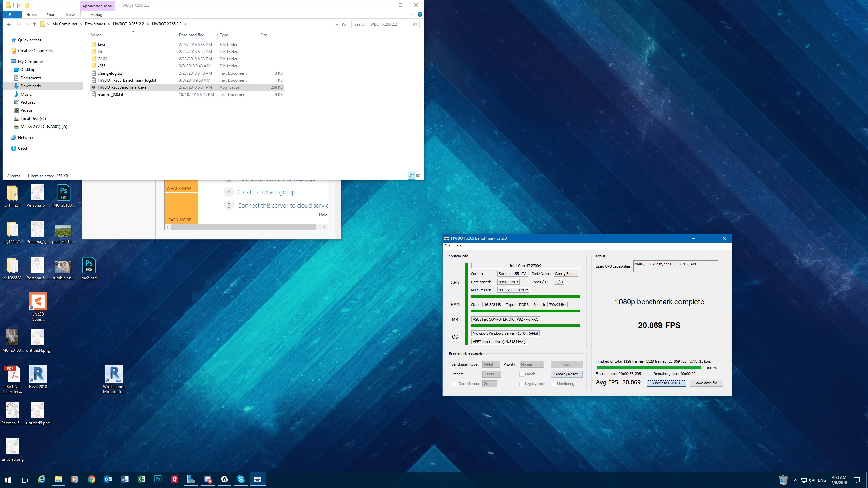Screen dimensions: 868x488
Task: Open the Manage ribbon tab
Action: point(97,15)
